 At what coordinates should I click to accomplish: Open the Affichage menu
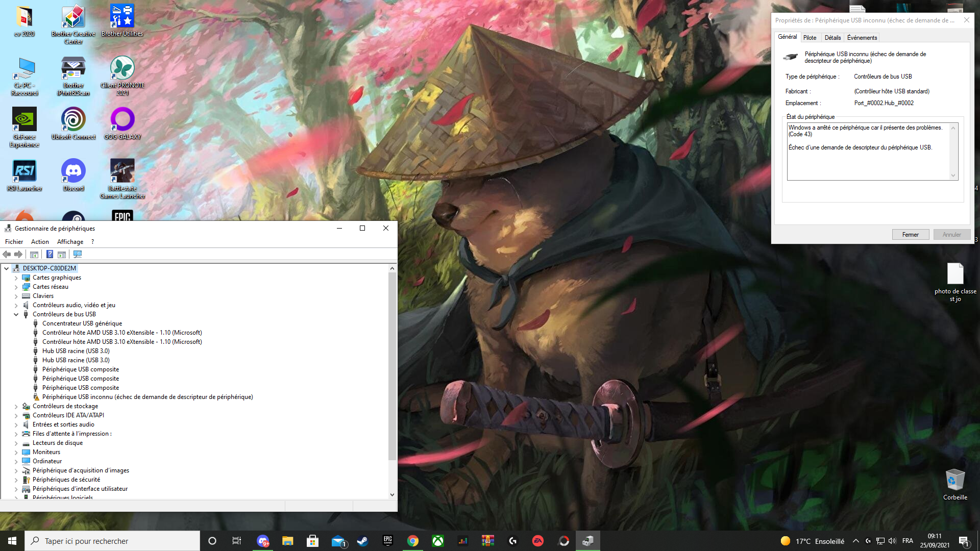(70, 242)
